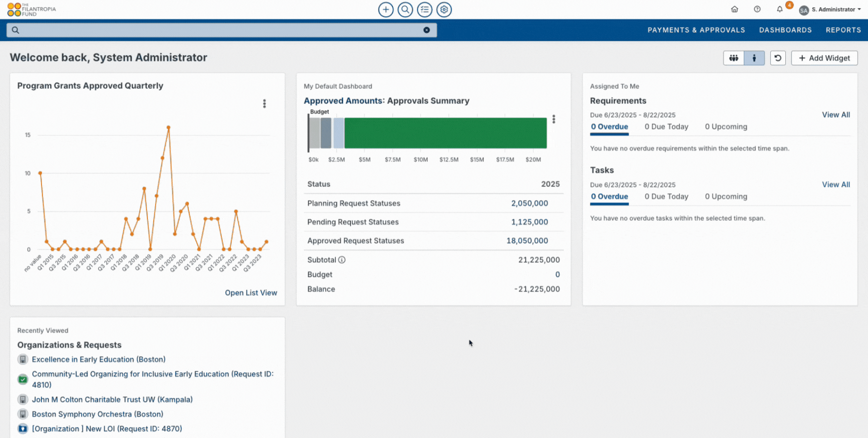Open the checklist icon in the top toolbar
This screenshot has height=438, width=868.
(x=425, y=10)
